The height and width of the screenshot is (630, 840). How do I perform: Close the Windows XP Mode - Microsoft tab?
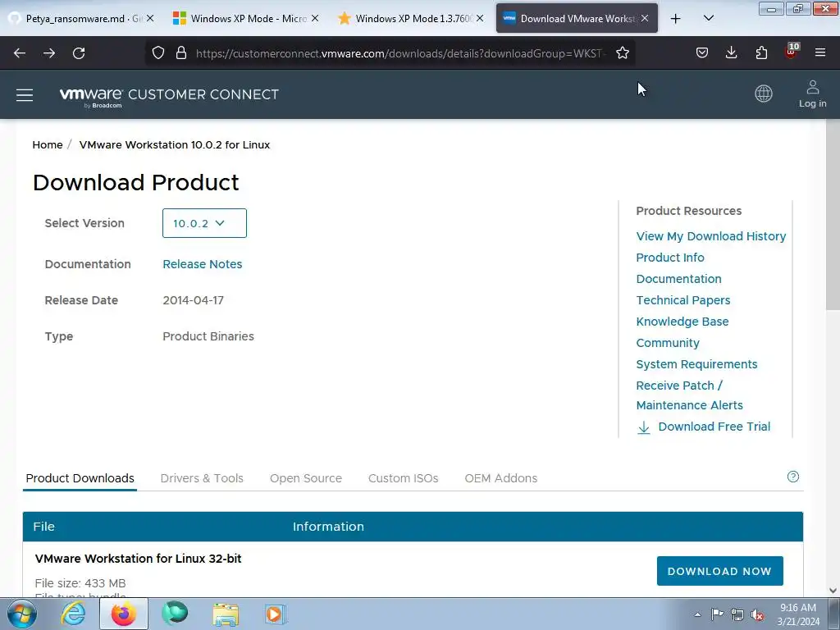click(x=315, y=18)
